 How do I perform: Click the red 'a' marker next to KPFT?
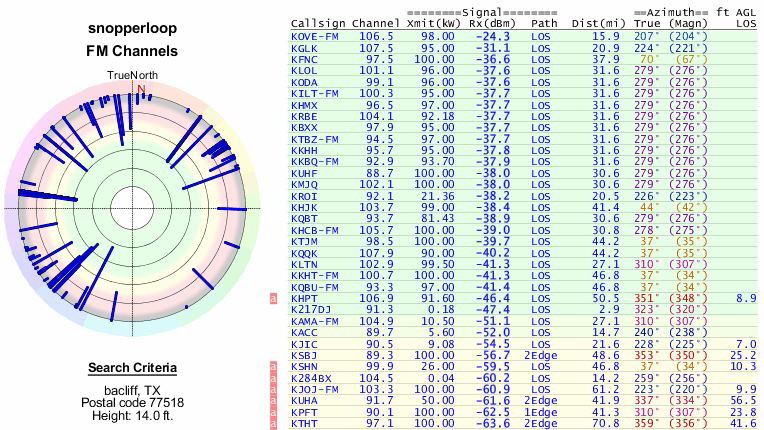[275, 411]
